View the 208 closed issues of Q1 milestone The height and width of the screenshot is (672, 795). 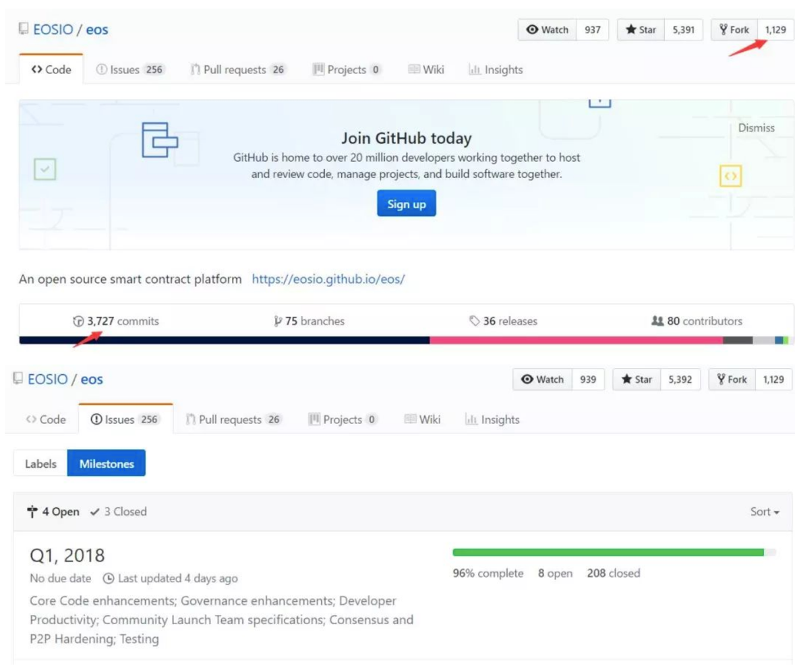[614, 573]
